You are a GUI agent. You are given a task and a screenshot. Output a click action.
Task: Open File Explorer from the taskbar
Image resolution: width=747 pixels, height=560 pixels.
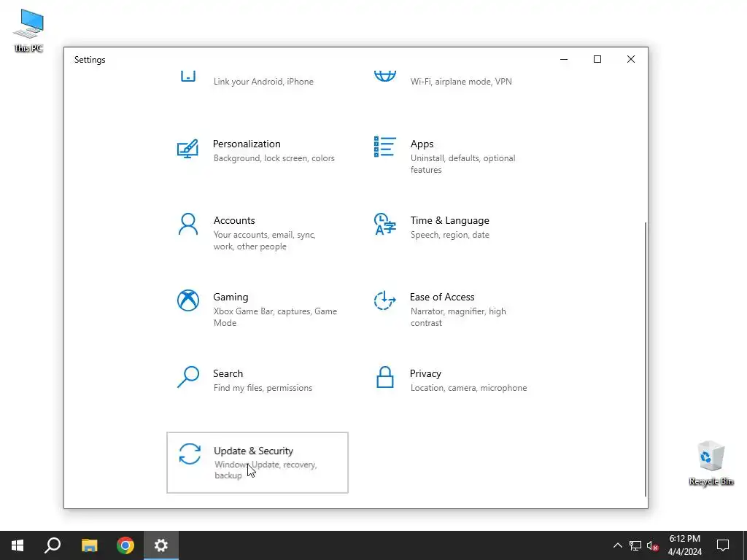89,545
